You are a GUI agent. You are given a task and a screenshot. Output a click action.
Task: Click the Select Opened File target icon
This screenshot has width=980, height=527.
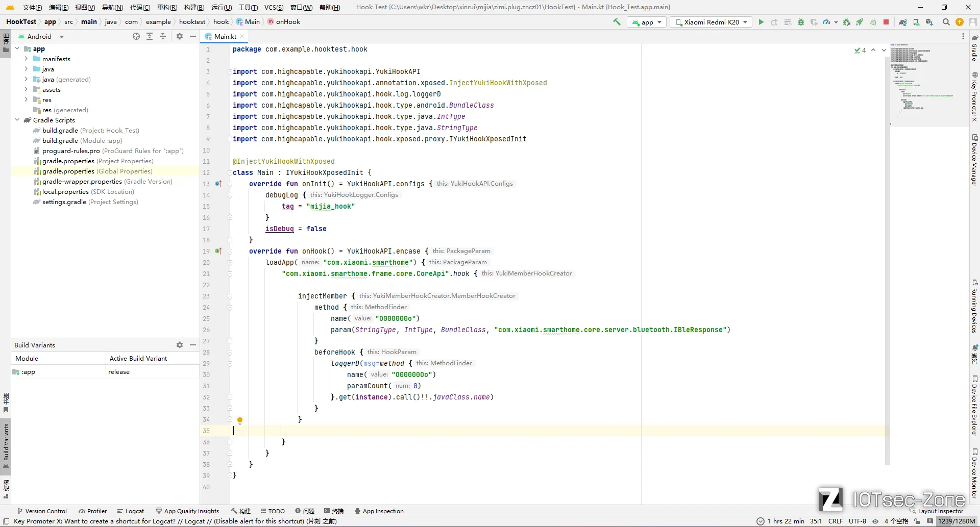click(136, 36)
